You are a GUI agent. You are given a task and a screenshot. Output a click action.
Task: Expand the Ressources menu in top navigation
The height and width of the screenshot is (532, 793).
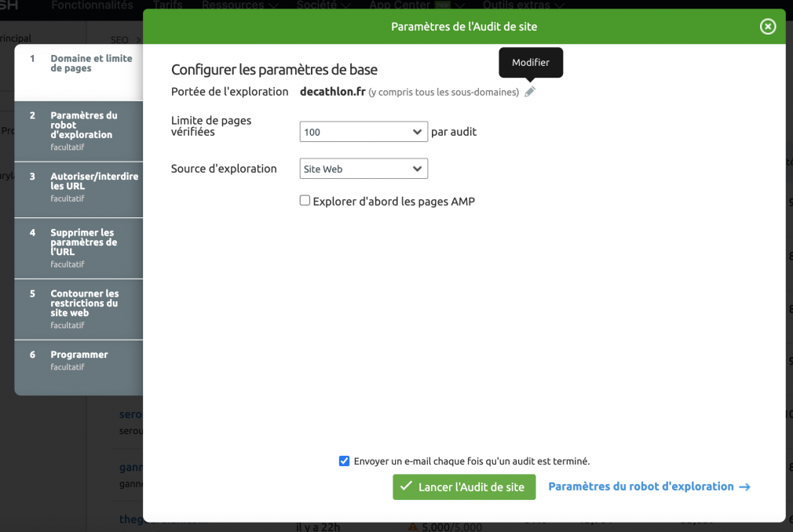pos(239,5)
